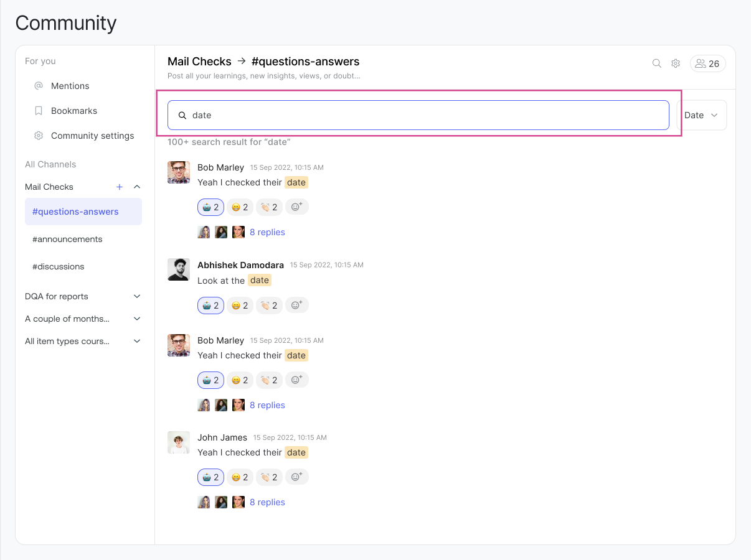Switch to the #announcements channel
The width and height of the screenshot is (751, 560).
click(67, 239)
